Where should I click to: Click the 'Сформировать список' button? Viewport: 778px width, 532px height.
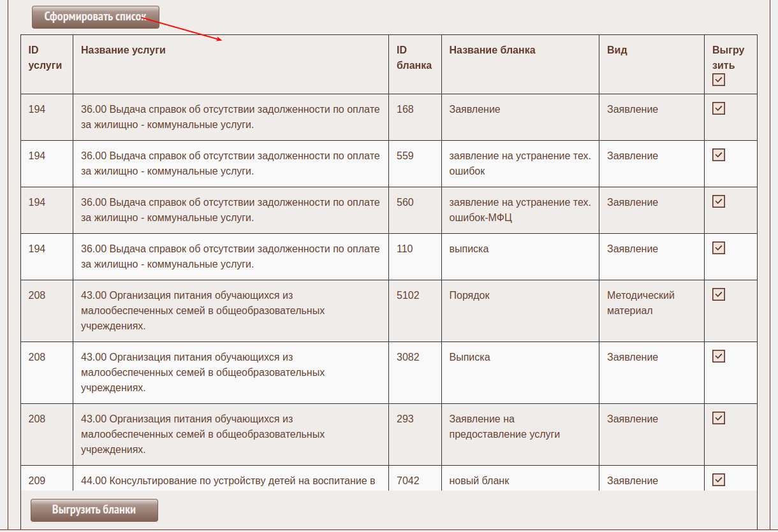(x=95, y=17)
